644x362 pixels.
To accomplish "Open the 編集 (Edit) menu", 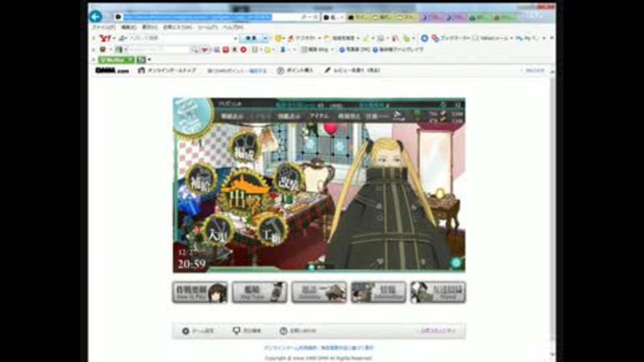I will [129, 27].
